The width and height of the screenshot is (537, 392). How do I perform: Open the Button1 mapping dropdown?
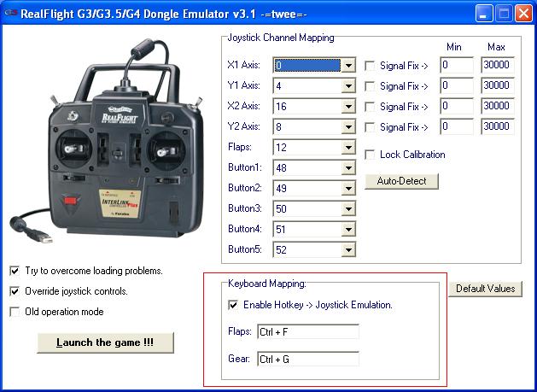(x=348, y=168)
